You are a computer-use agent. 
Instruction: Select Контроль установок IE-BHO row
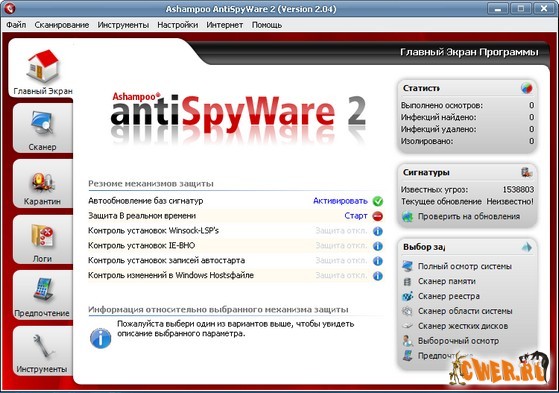(236, 246)
